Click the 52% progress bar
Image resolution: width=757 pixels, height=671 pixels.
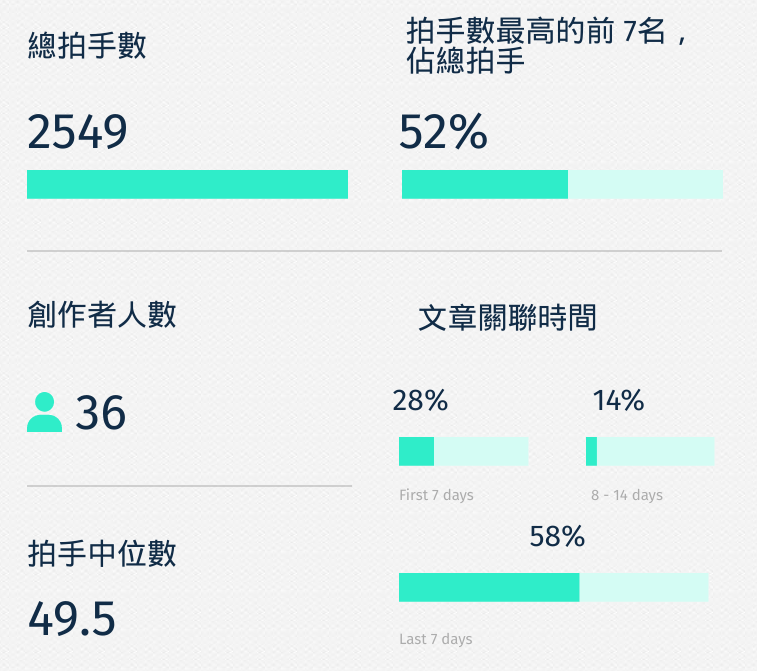pos(562,184)
